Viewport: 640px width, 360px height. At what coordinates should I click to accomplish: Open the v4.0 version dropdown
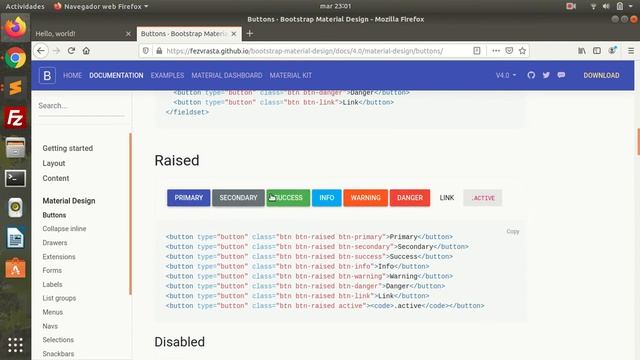tap(506, 75)
